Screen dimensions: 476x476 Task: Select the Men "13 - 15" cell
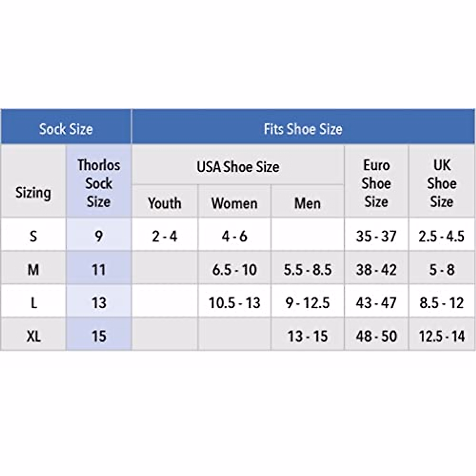point(307,337)
